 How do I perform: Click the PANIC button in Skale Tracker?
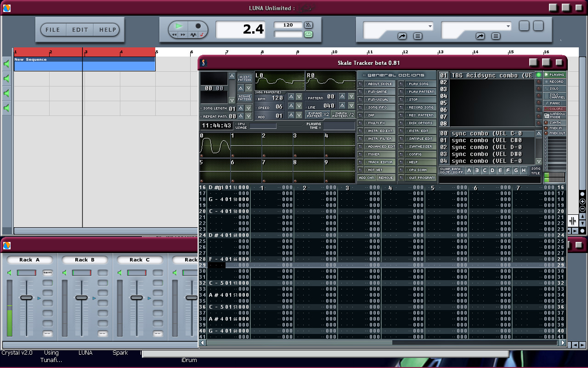click(555, 103)
